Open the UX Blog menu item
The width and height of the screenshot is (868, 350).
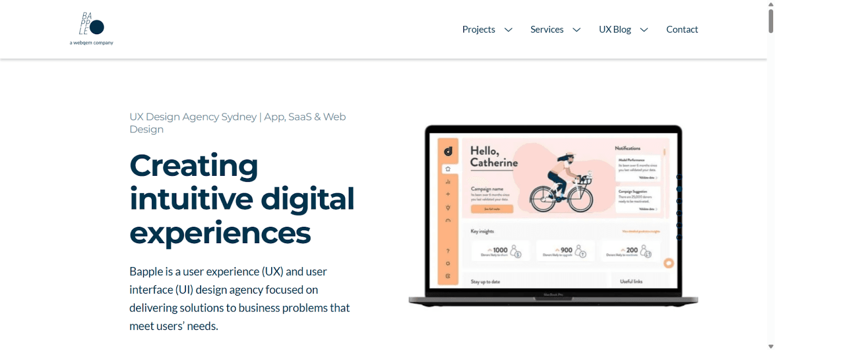coord(615,29)
